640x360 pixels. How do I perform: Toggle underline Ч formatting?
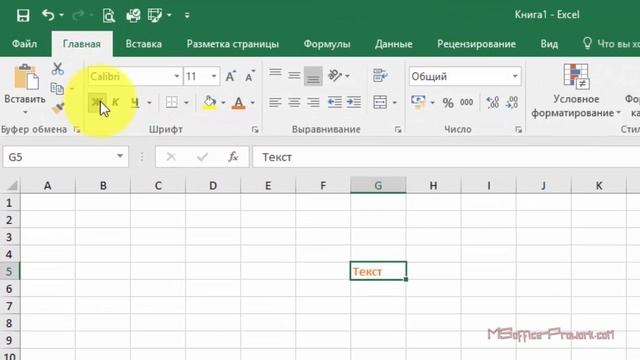135,102
